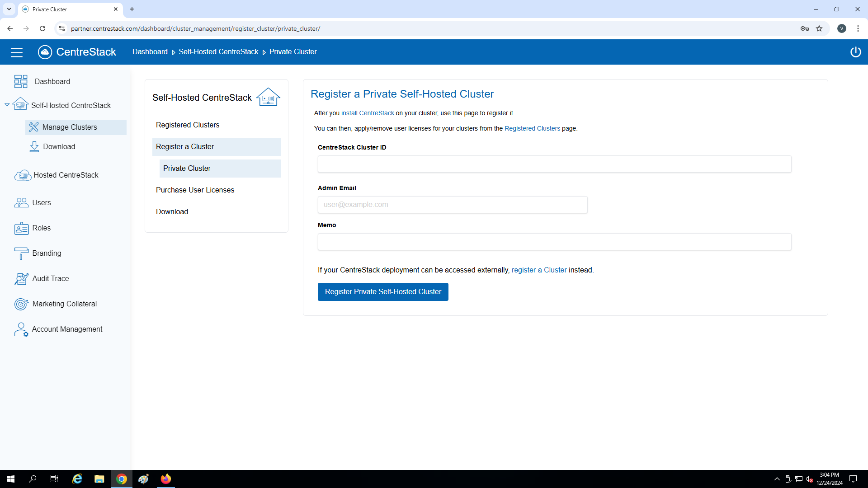Show hidden system tray icons
This screenshot has height=488, width=868.
[777, 479]
